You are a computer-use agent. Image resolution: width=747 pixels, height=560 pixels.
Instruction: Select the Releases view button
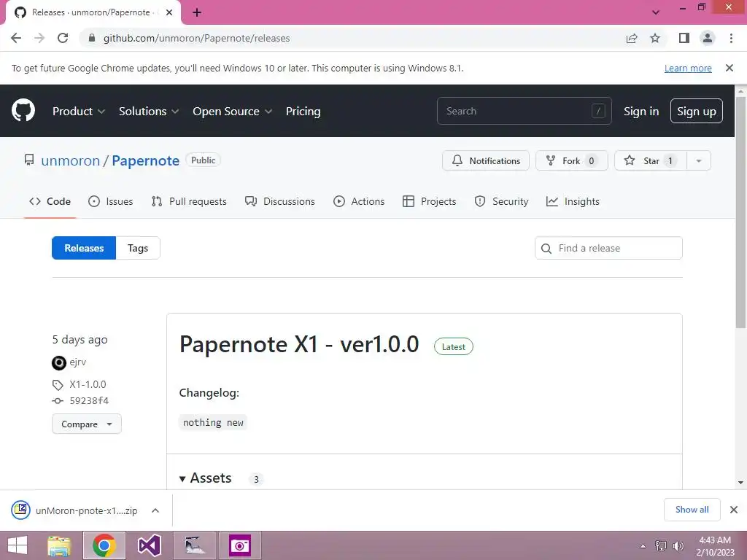tap(84, 248)
